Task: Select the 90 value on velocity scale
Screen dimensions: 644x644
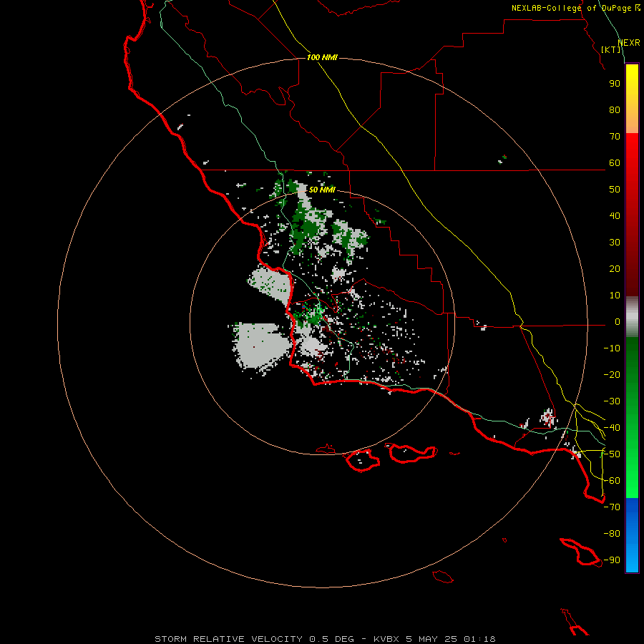Action: 615,84
